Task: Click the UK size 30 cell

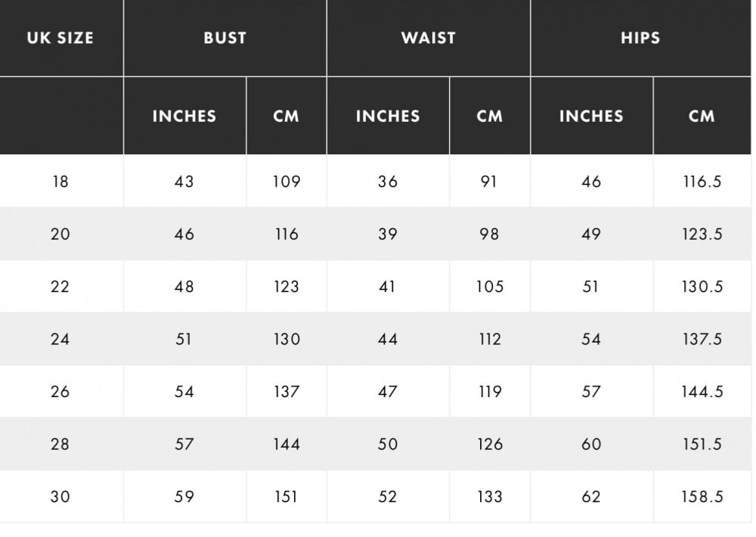Action: click(x=60, y=496)
